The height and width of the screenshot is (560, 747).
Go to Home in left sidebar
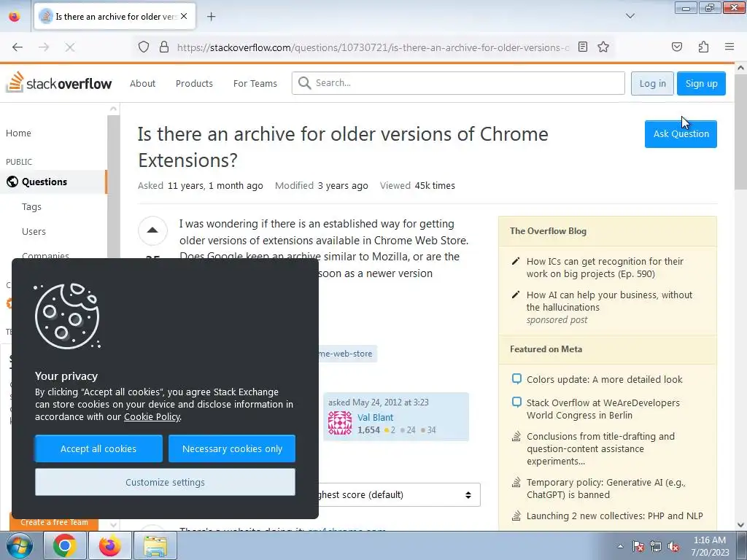[x=18, y=133]
